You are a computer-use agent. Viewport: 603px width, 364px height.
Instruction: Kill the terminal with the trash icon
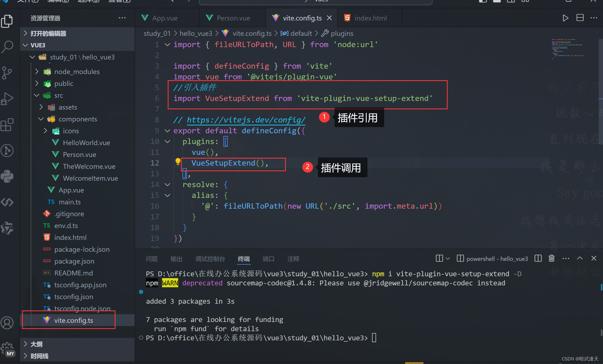tap(552, 258)
